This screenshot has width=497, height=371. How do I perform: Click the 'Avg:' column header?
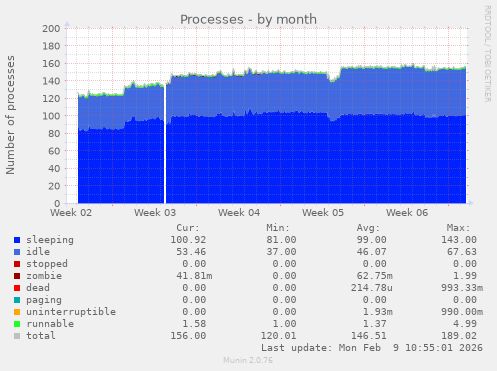click(x=368, y=228)
